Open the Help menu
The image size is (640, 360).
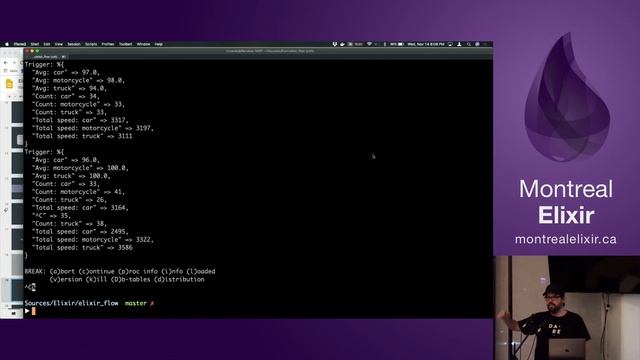point(159,44)
